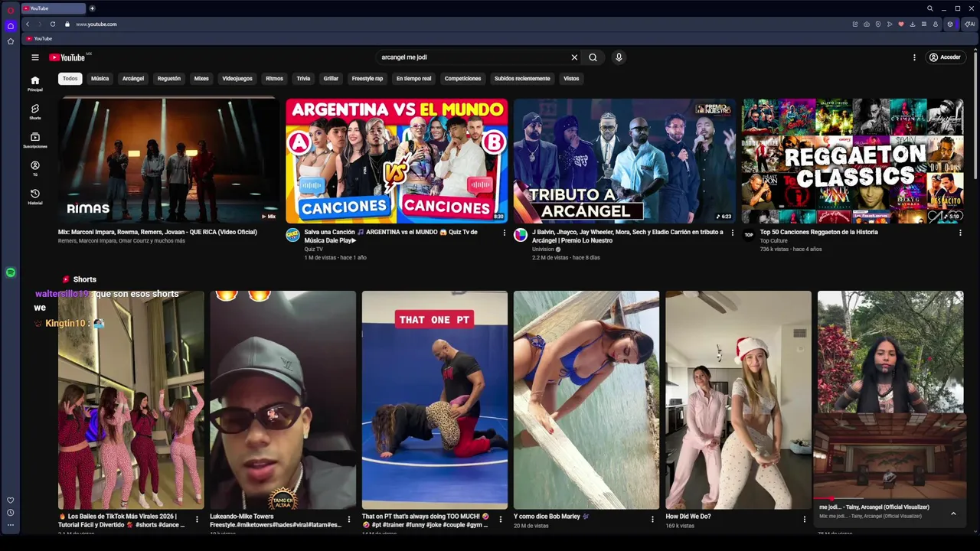Viewport: 980px width, 551px height.
Task: Open the Opera menu logo
Action: (x=11, y=10)
